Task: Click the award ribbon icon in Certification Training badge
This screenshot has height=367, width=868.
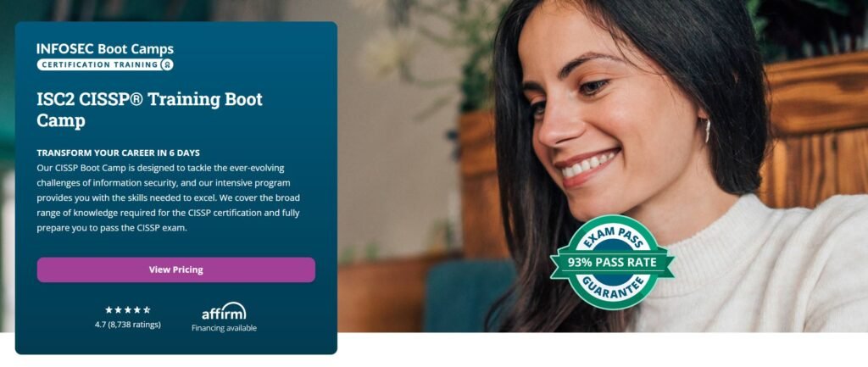Action: [x=167, y=64]
